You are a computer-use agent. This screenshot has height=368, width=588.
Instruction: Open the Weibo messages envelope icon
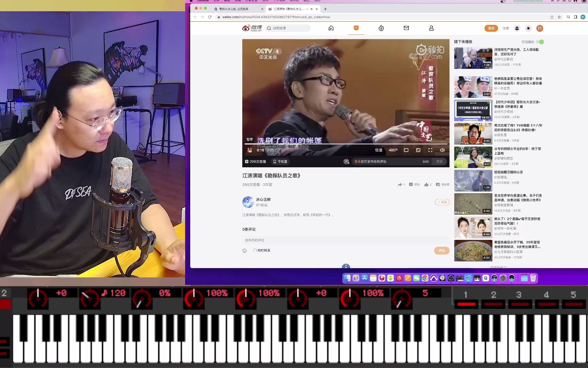click(406, 28)
